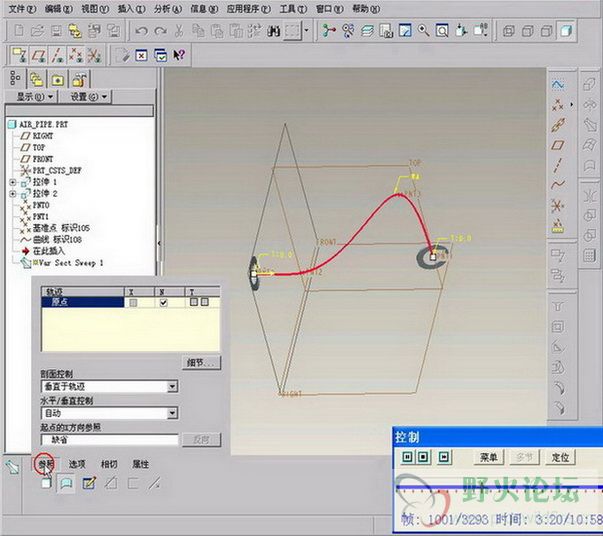
Task: Click the magnifier zoom-in icon
Action: point(423,30)
